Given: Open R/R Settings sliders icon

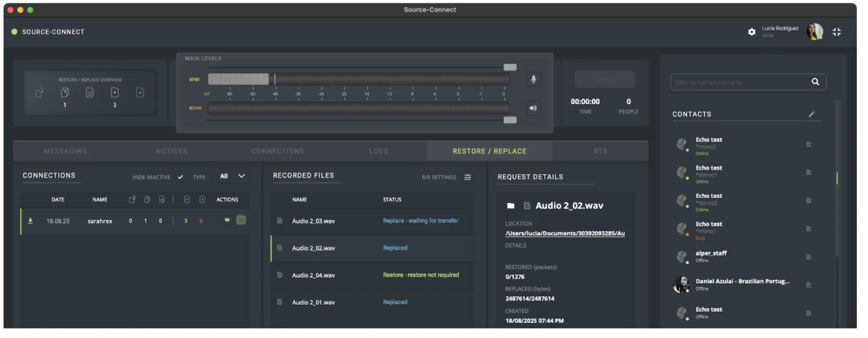Looking at the screenshot, I should pos(468,178).
